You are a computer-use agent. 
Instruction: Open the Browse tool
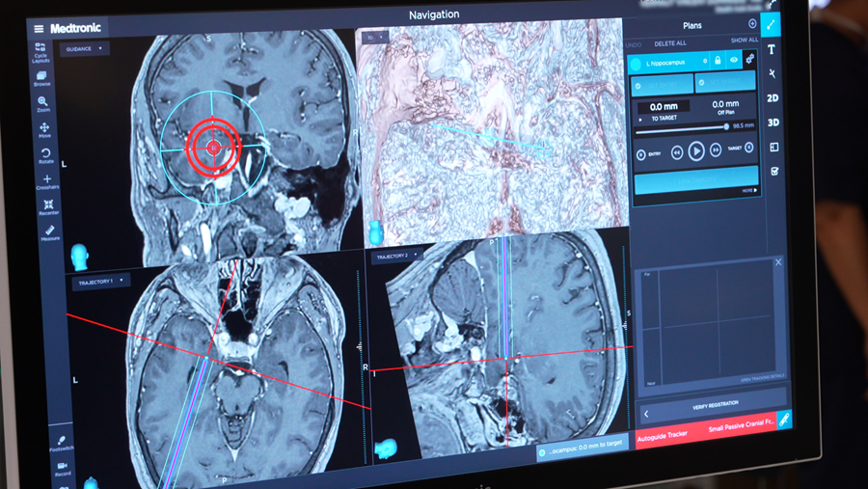tap(42, 78)
